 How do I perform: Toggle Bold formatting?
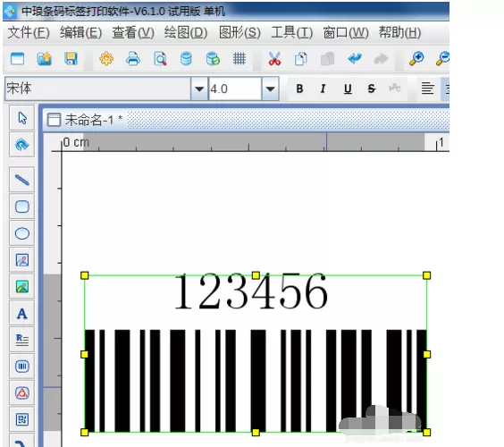[299, 89]
